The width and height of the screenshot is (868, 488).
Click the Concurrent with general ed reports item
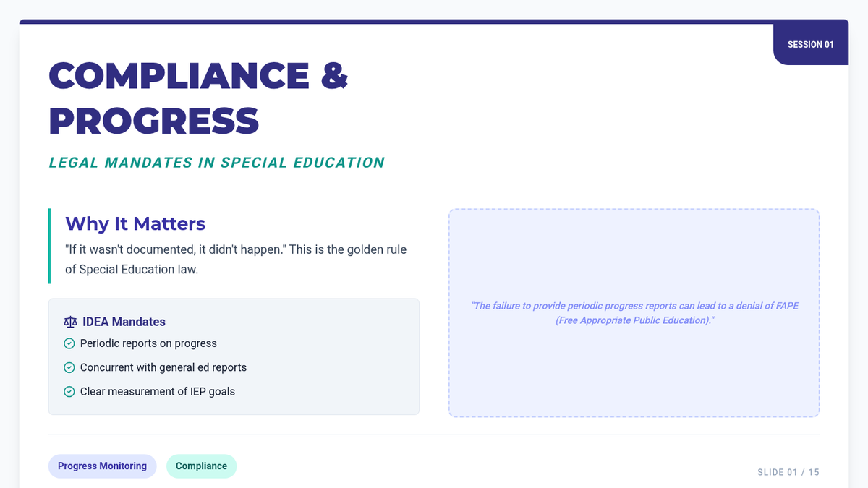[163, 367]
